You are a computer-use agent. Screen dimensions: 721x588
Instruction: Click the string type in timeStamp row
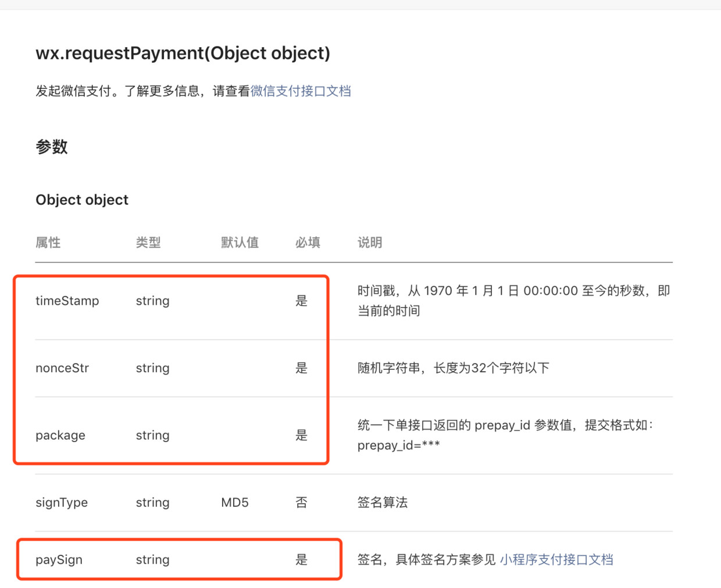point(153,301)
